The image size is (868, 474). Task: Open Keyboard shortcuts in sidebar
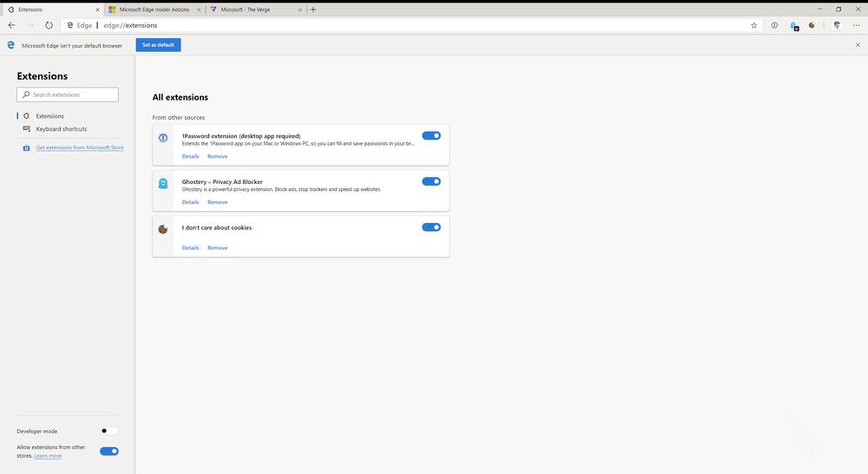(61, 129)
